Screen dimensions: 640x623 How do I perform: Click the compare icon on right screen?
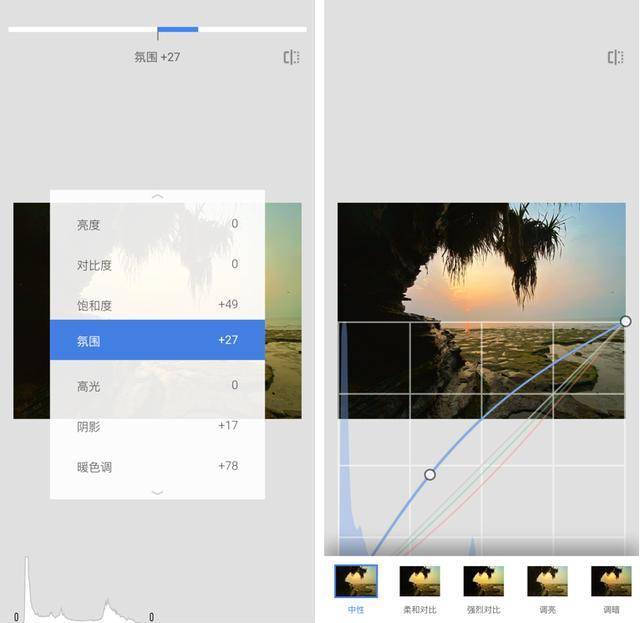[x=616, y=57]
